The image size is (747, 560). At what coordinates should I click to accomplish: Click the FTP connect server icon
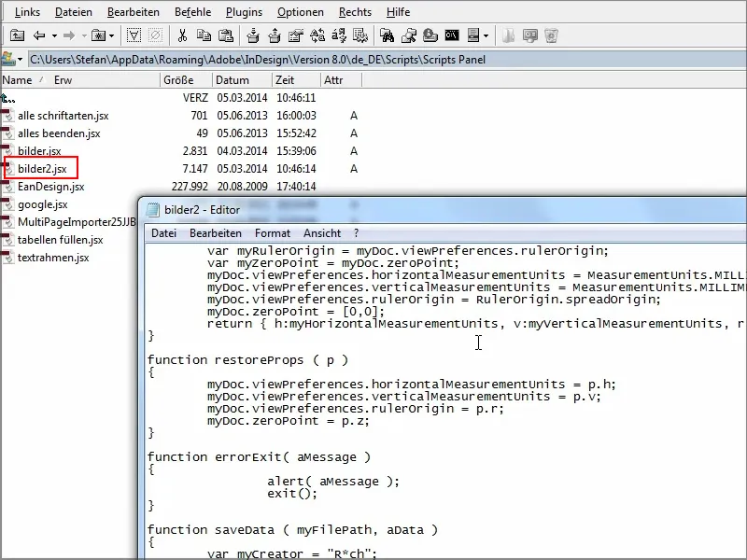(430, 35)
